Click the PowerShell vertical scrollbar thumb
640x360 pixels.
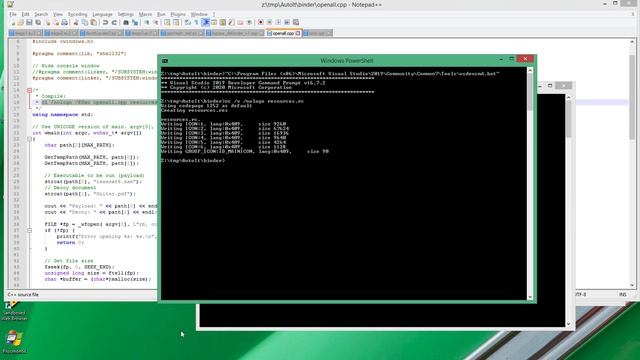tap(530, 93)
